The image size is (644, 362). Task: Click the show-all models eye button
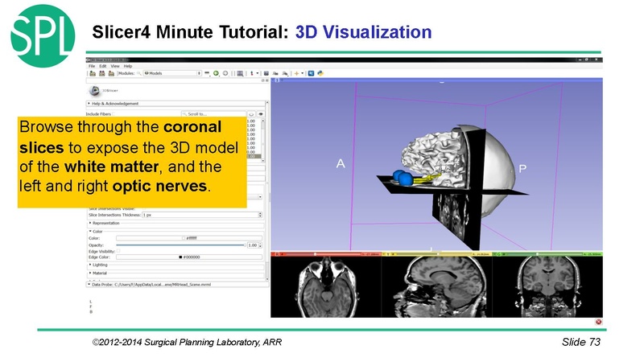[261, 114]
